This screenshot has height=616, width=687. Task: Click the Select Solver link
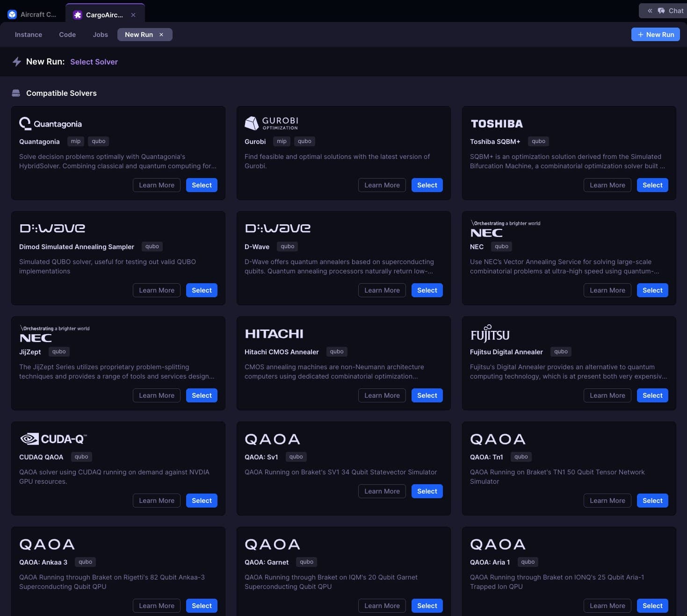point(94,61)
